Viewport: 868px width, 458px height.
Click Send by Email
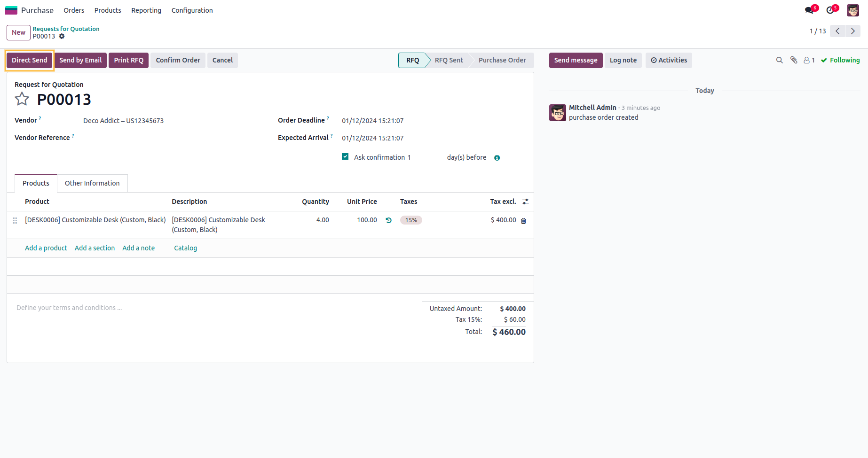pyautogui.click(x=80, y=60)
